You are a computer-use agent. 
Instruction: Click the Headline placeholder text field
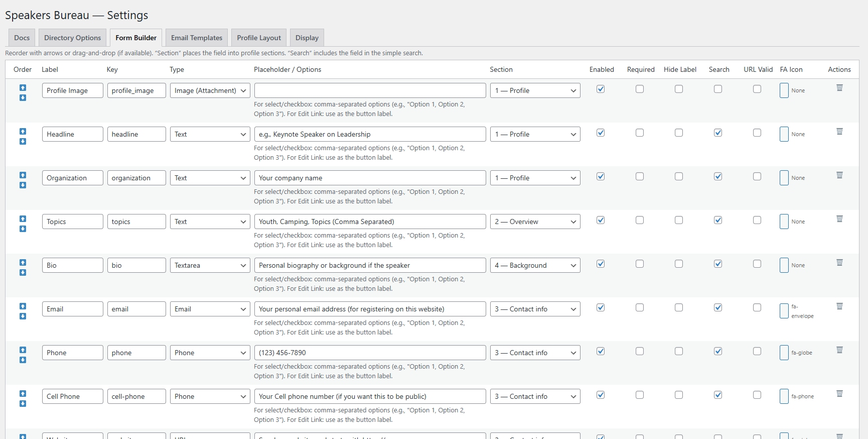click(x=370, y=134)
